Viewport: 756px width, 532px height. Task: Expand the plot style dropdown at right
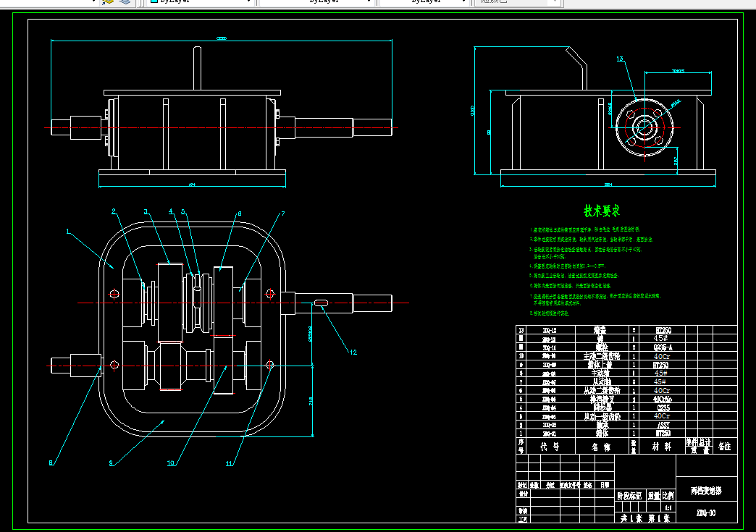pos(555,1)
